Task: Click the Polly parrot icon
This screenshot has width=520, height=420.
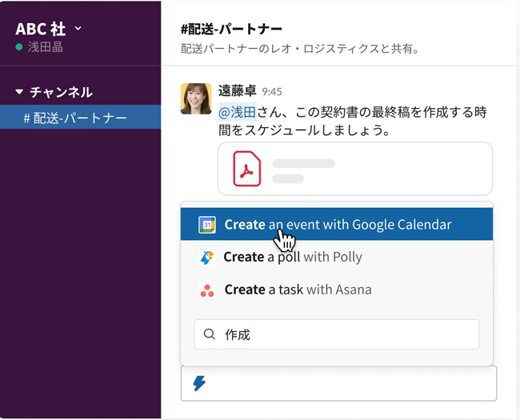Action: 207,258
